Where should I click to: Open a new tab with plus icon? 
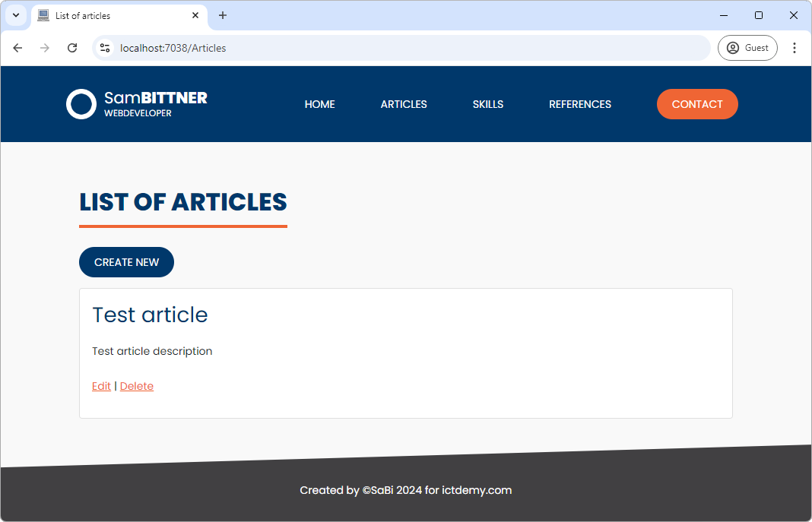point(223,15)
